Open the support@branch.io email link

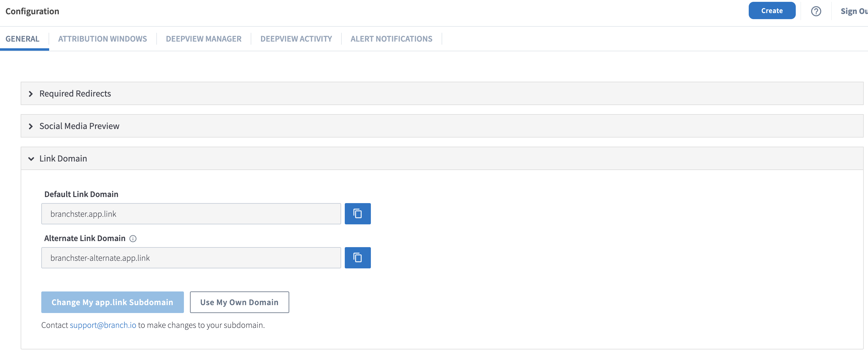coord(103,325)
